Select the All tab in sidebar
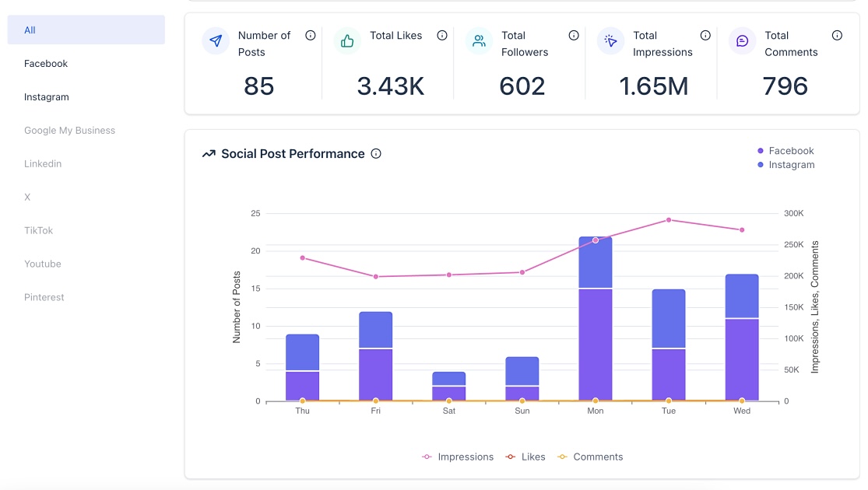This screenshot has height=490, width=868. click(x=86, y=30)
